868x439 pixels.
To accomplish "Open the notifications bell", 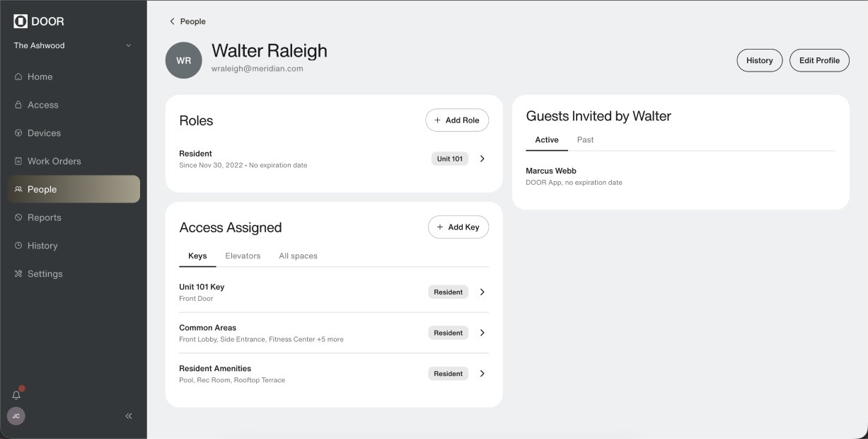I will point(16,395).
